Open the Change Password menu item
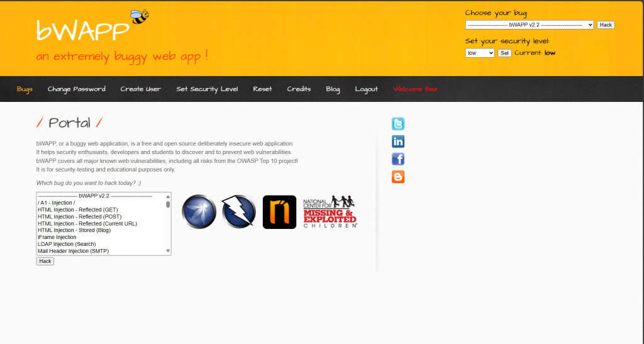644x344 pixels. [76, 89]
